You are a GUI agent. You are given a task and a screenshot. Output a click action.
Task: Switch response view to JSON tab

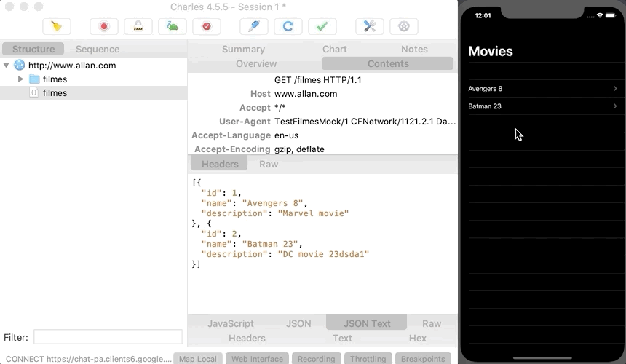coord(298,323)
